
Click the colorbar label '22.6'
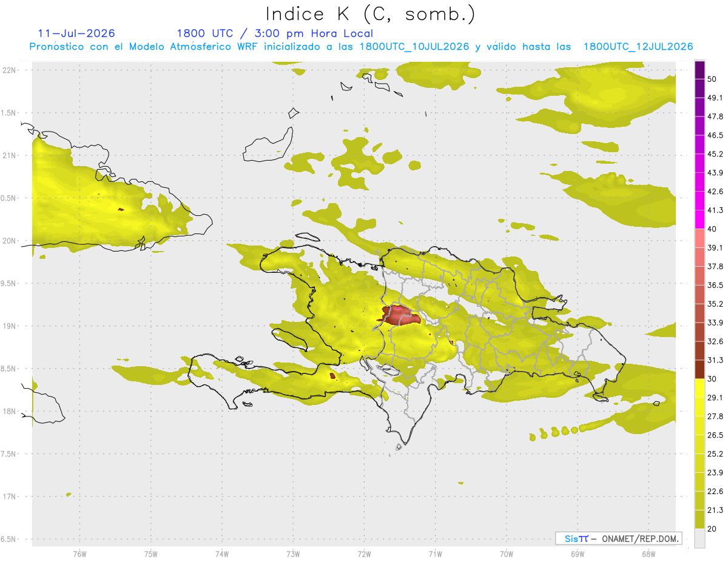(x=715, y=492)
